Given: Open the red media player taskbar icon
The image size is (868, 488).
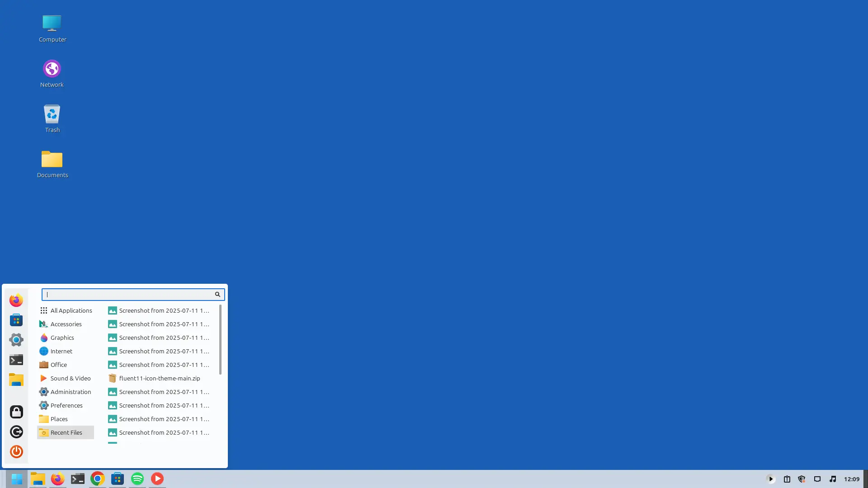Looking at the screenshot, I should tap(157, 479).
